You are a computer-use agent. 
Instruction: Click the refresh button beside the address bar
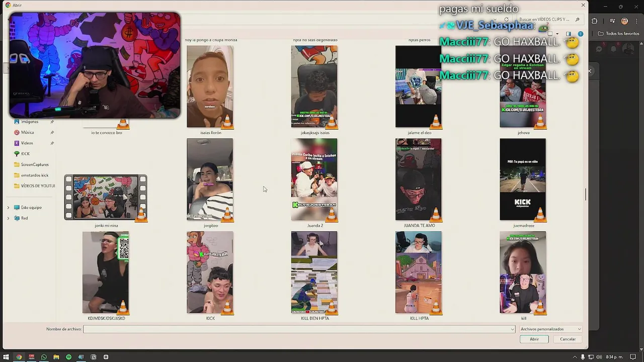506,19
